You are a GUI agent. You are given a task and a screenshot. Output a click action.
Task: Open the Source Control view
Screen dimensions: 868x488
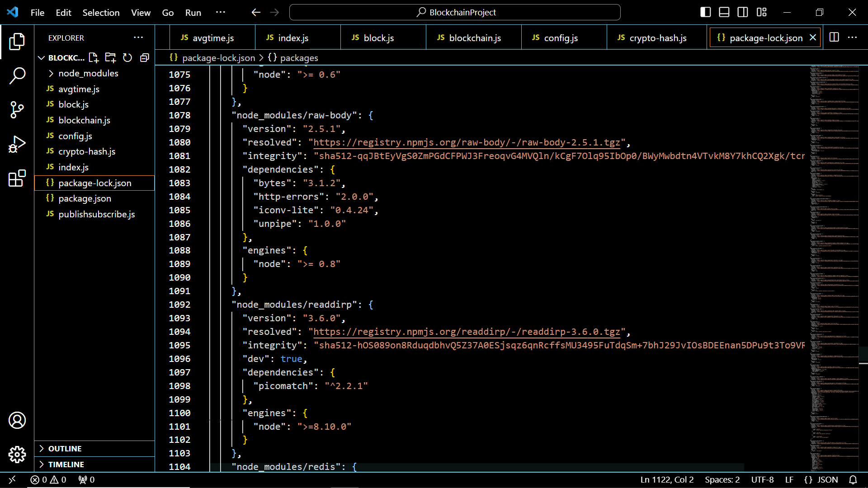(17, 110)
